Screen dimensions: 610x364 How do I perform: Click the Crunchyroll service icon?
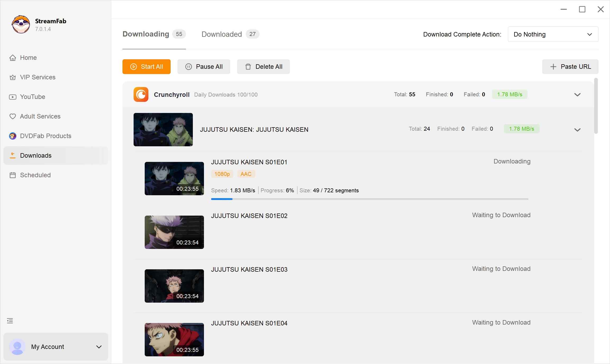(x=141, y=94)
